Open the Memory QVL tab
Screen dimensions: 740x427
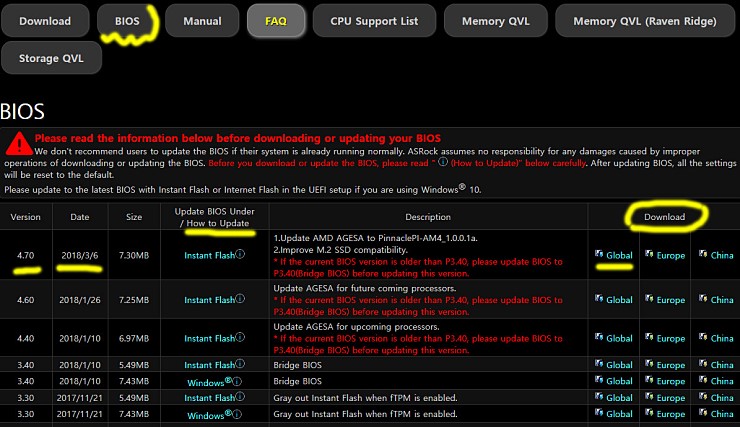[496, 21]
